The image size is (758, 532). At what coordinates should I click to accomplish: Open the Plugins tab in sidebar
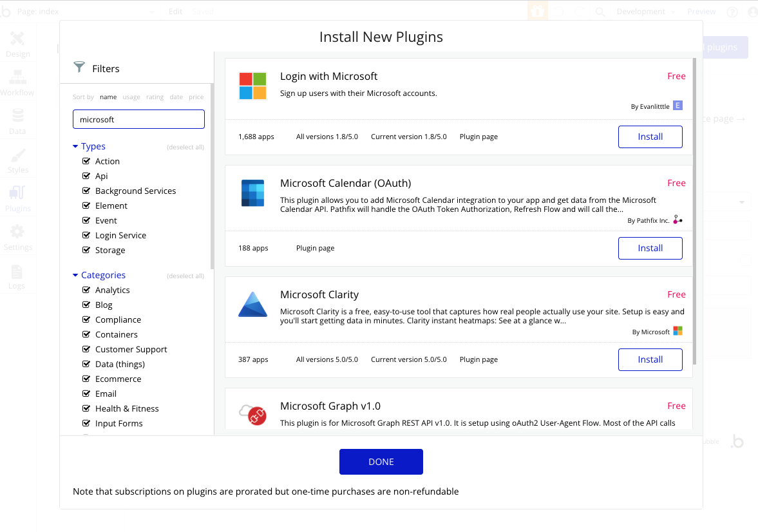pyautogui.click(x=18, y=199)
